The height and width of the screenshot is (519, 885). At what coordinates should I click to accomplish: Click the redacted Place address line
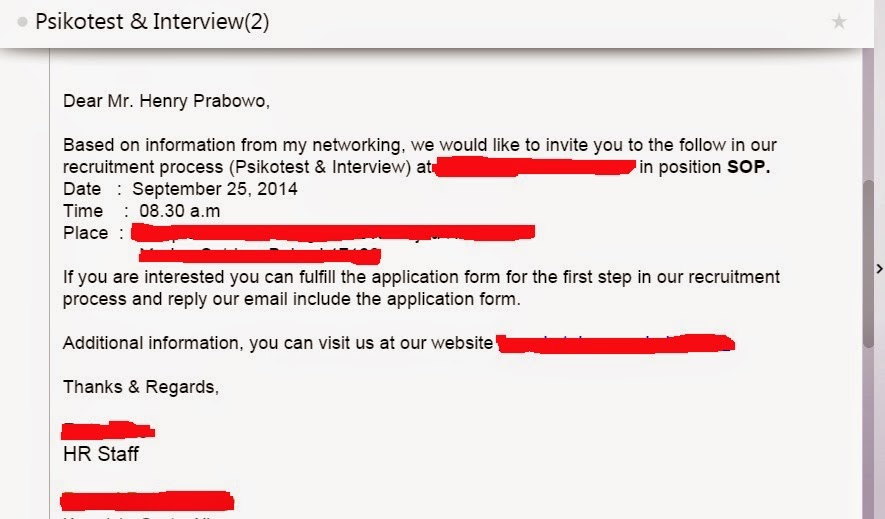point(333,232)
